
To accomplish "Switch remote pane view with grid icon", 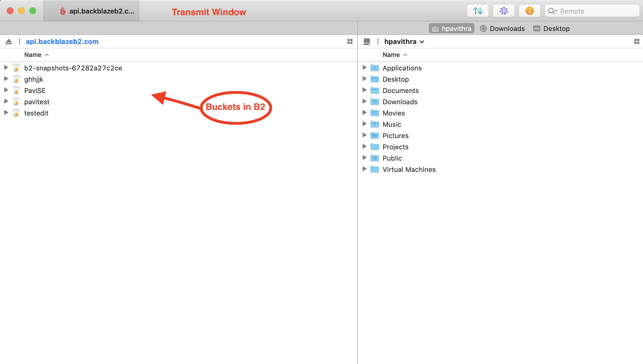I will click(x=350, y=42).
